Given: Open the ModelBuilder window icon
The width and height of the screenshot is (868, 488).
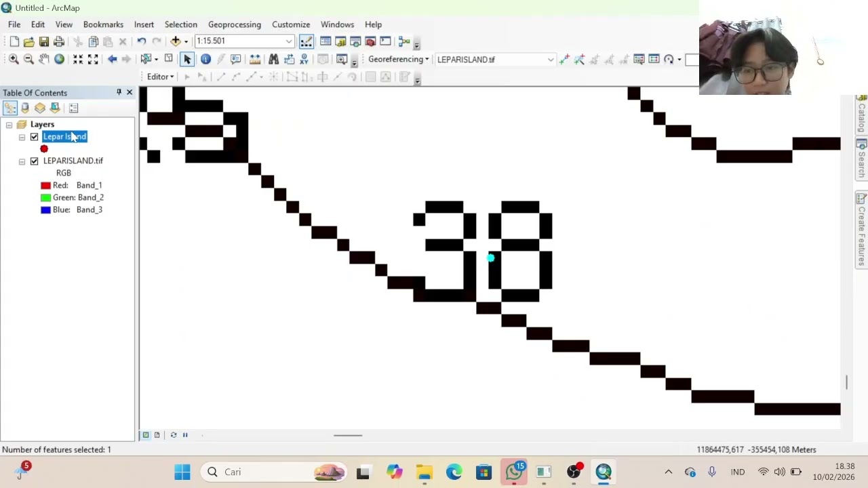Looking at the screenshot, I should (404, 41).
